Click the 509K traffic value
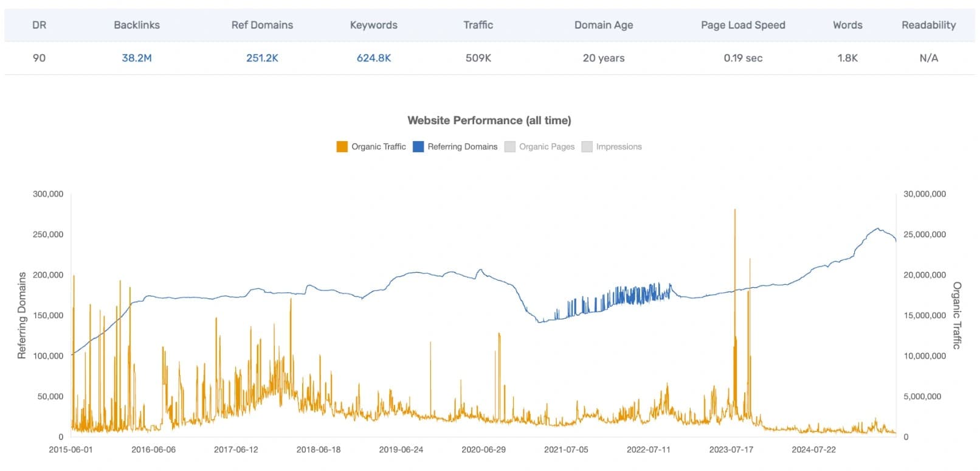 pyautogui.click(x=478, y=58)
